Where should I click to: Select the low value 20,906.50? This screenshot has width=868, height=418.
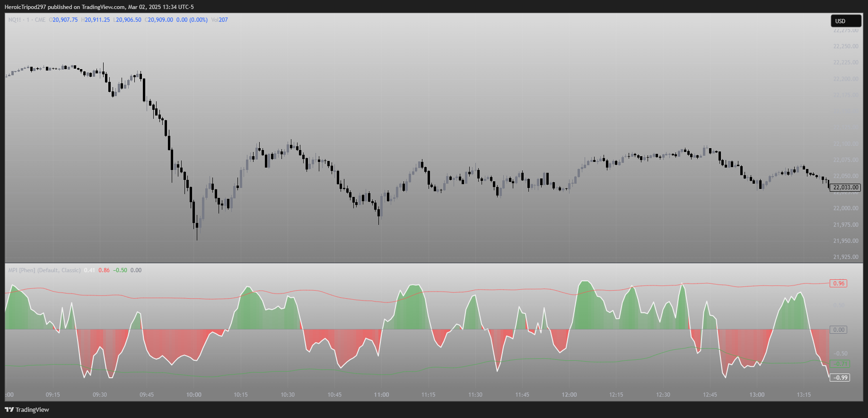click(129, 20)
